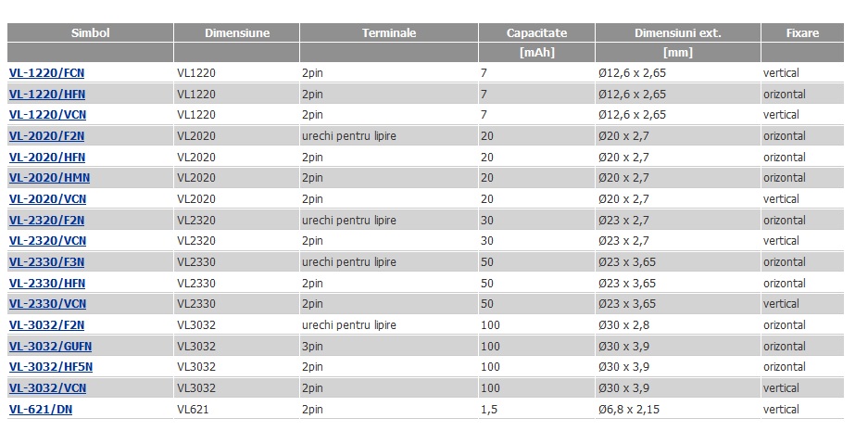Screen dimensions: 868x431
Task: Click the Fixare column header
Action: tap(802, 32)
